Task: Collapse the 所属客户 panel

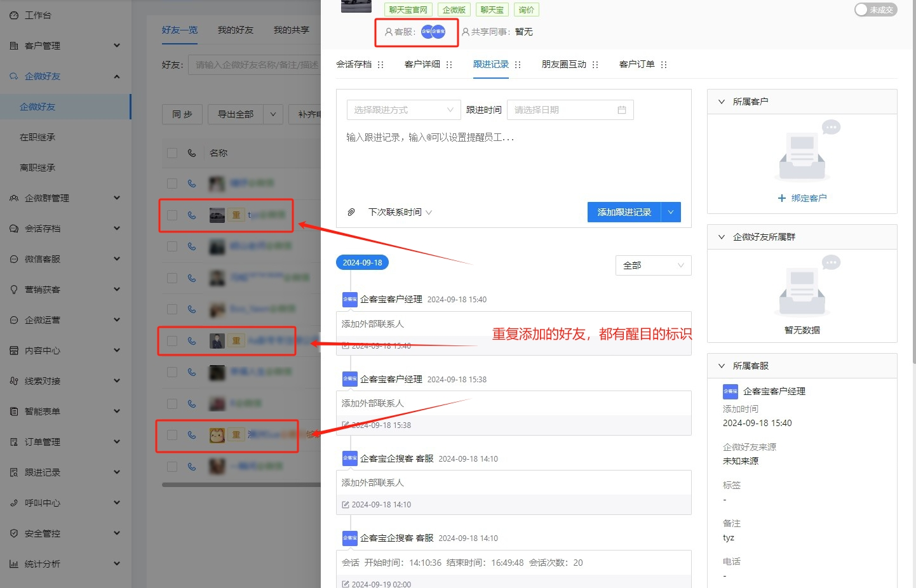Action: (722, 102)
